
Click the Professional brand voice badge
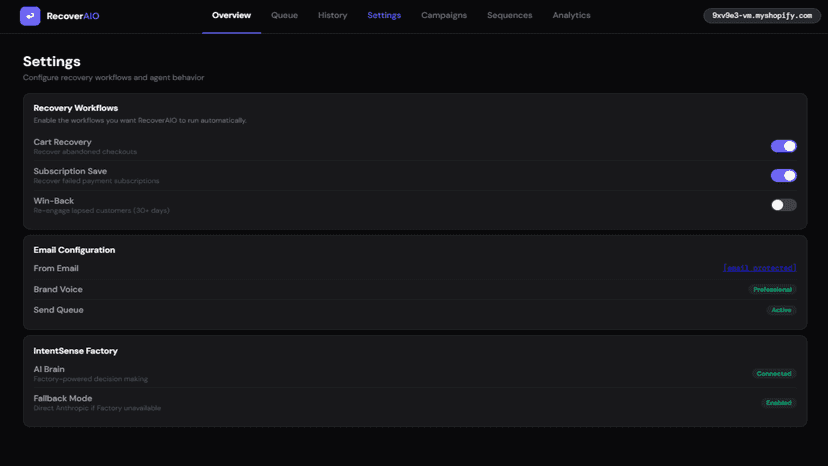(x=772, y=290)
